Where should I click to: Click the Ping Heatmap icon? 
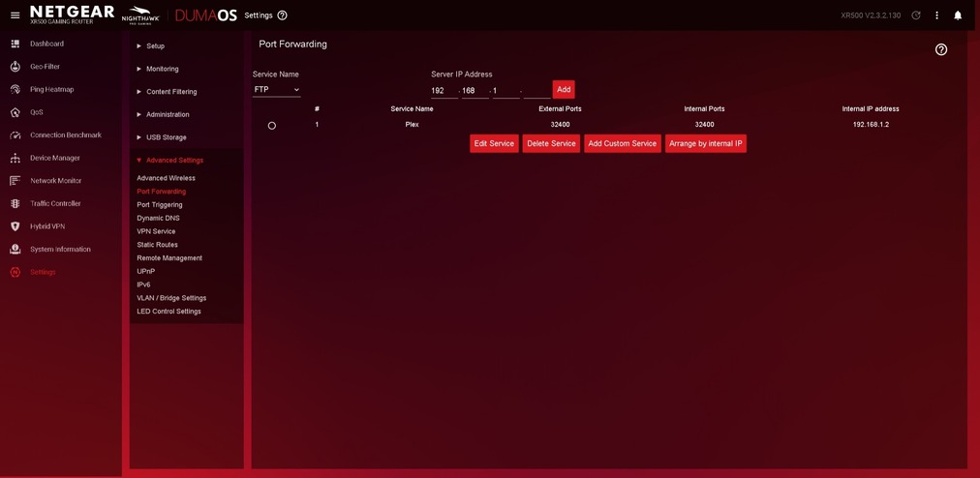[x=15, y=89]
